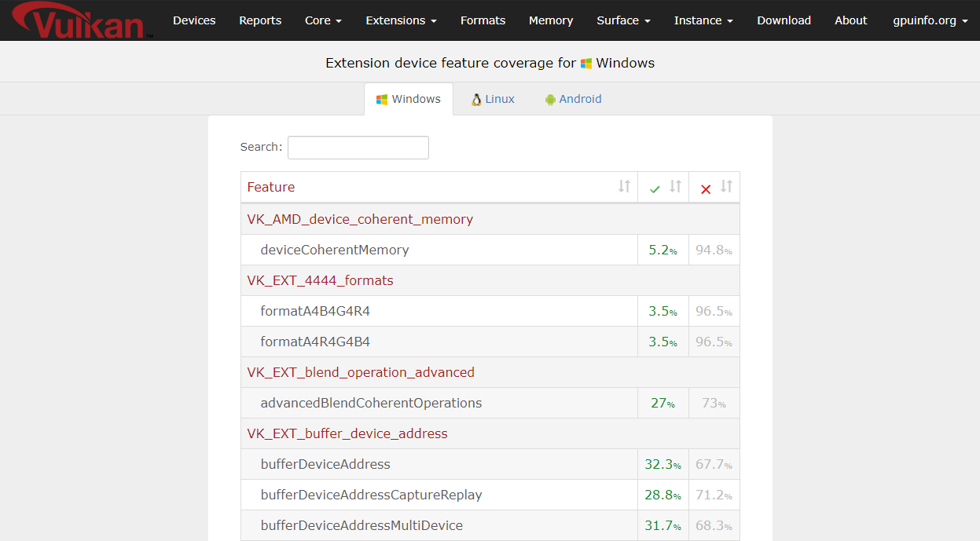The width and height of the screenshot is (980, 541).
Task: Open VK_AMD_device_coherent_memory extension link
Action: point(360,219)
